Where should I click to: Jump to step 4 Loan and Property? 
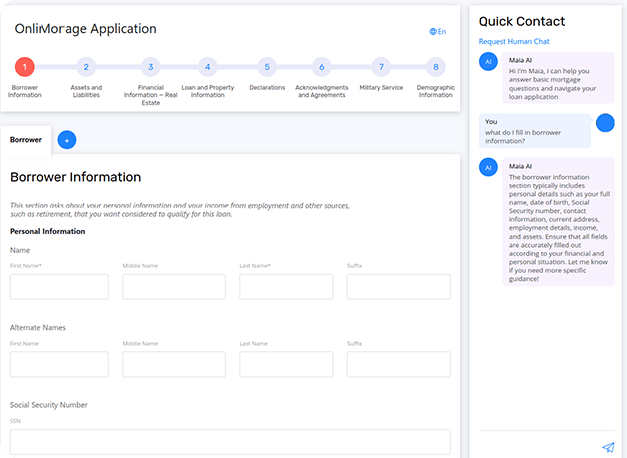(208, 67)
